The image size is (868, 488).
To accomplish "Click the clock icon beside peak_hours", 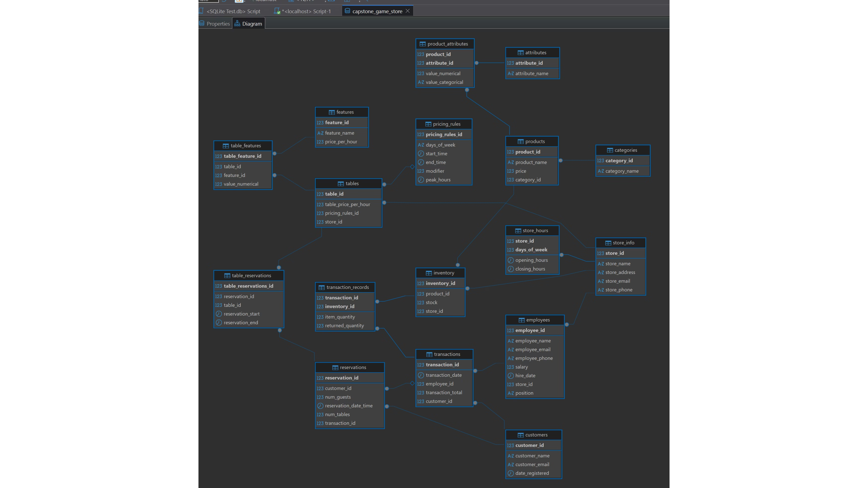I will [421, 180].
